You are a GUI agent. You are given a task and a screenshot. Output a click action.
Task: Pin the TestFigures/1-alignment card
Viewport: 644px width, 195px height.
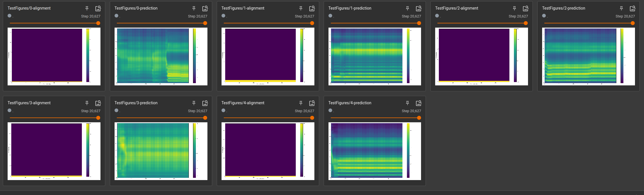tap(301, 8)
